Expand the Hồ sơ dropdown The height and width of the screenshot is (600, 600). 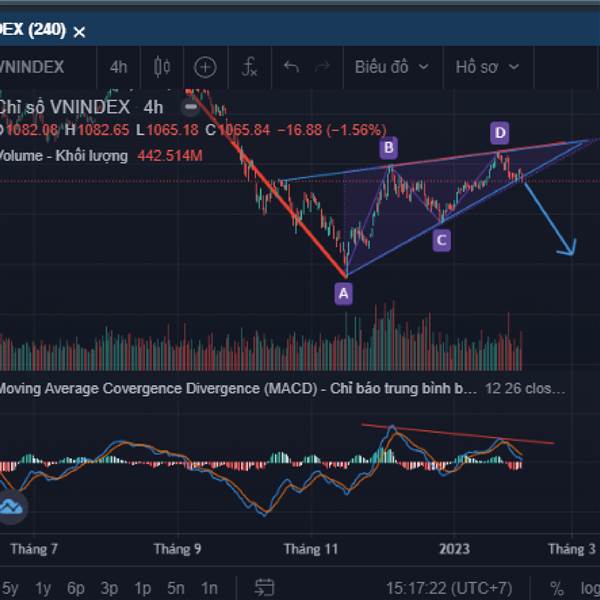click(x=488, y=67)
